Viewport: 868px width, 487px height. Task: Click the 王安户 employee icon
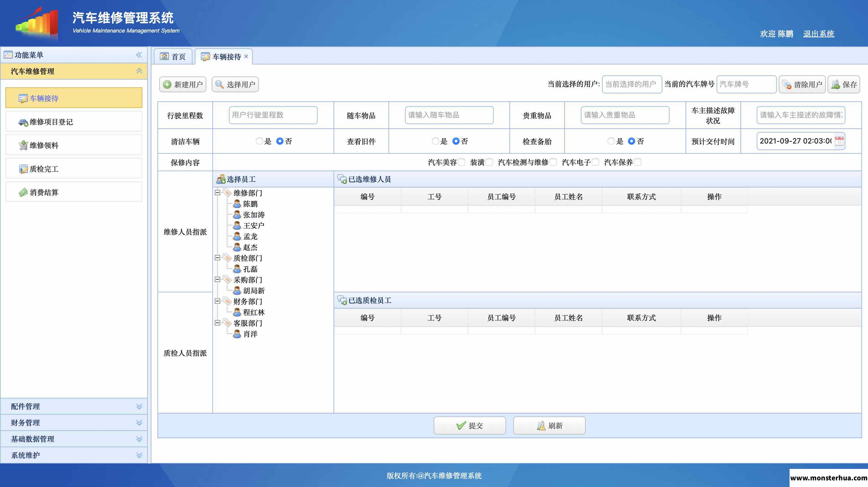click(x=237, y=225)
